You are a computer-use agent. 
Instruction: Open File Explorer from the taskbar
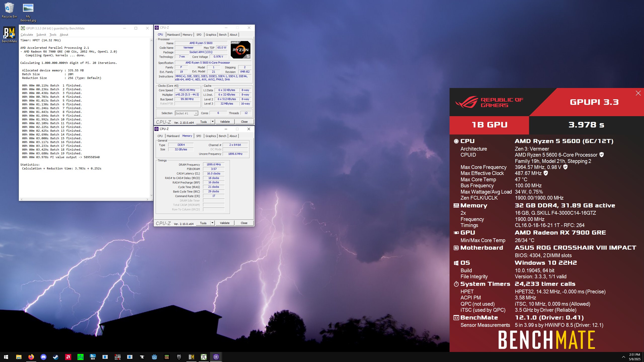coord(19,357)
